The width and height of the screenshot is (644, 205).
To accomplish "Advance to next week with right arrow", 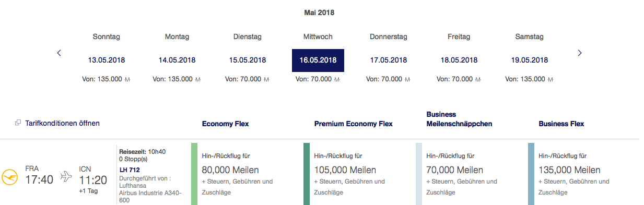I will tap(579, 53).
